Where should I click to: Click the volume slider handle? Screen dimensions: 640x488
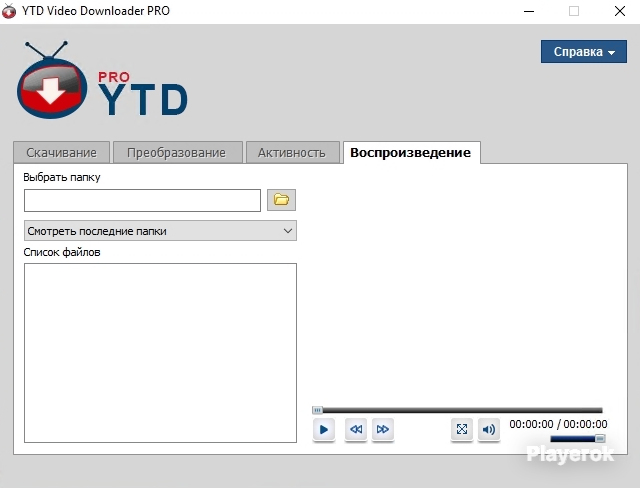pyautogui.click(x=600, y=439)
